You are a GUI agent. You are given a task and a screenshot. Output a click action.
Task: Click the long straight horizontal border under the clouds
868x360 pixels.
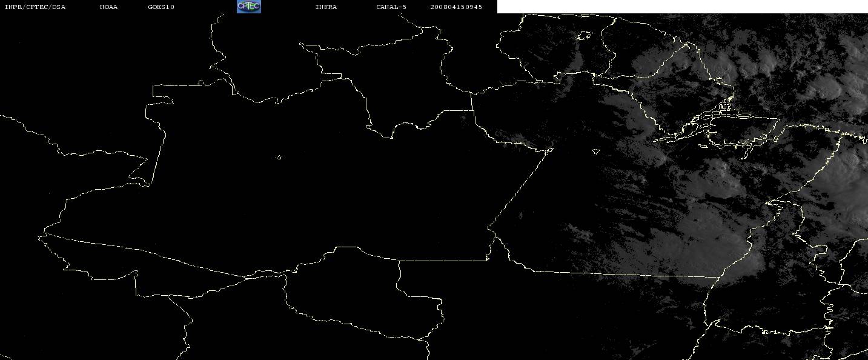pos(618,273)
